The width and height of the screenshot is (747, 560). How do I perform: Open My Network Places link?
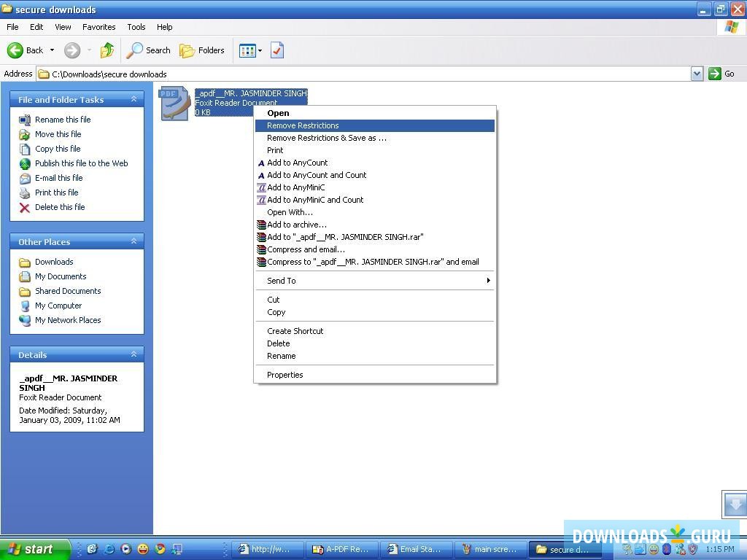[68, 320]
